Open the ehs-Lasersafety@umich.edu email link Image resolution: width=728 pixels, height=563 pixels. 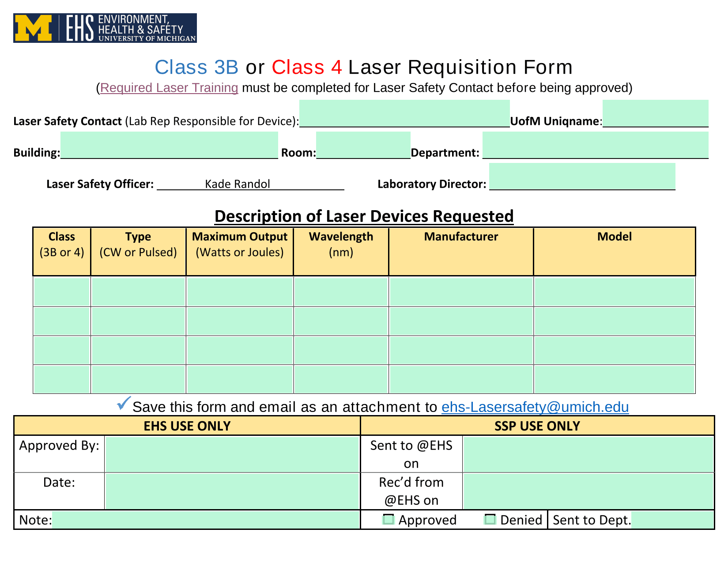point(535,407)
